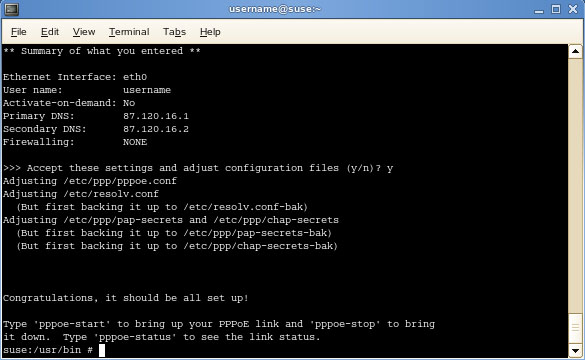Click the Primary DNS address 87.120.16.1

156,116
